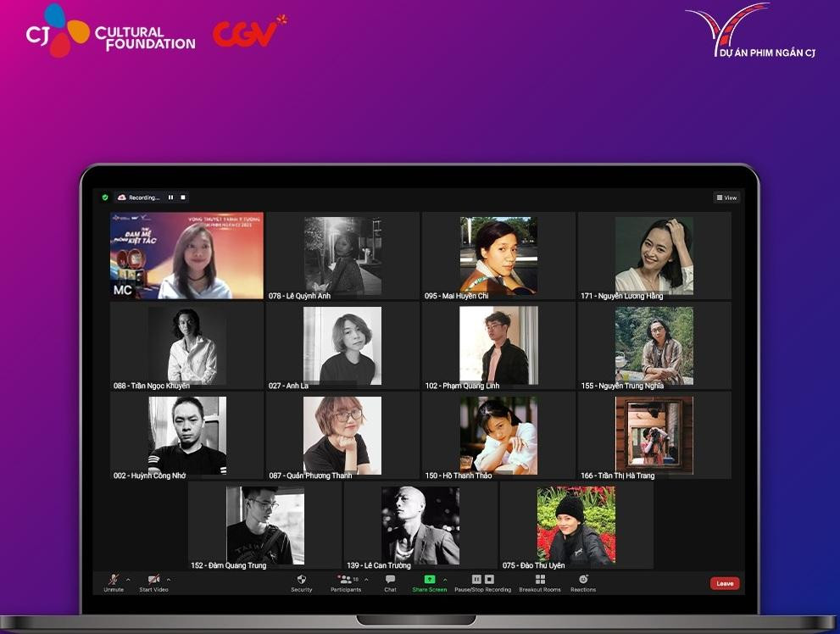Open Breakout Rooms
The image size is (840, 634).
point(540,580)
